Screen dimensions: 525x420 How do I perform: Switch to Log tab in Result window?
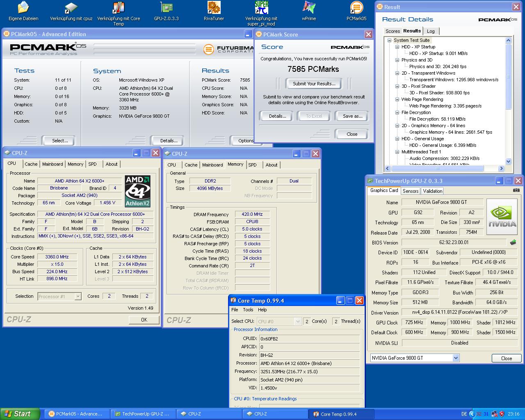pos(431,31)
